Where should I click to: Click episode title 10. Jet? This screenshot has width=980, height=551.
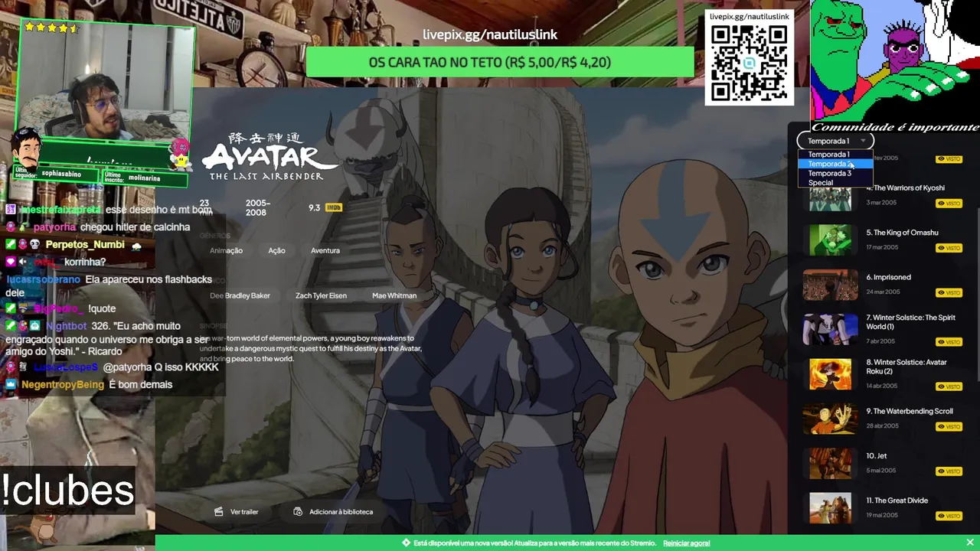click(x=876, y=456)
